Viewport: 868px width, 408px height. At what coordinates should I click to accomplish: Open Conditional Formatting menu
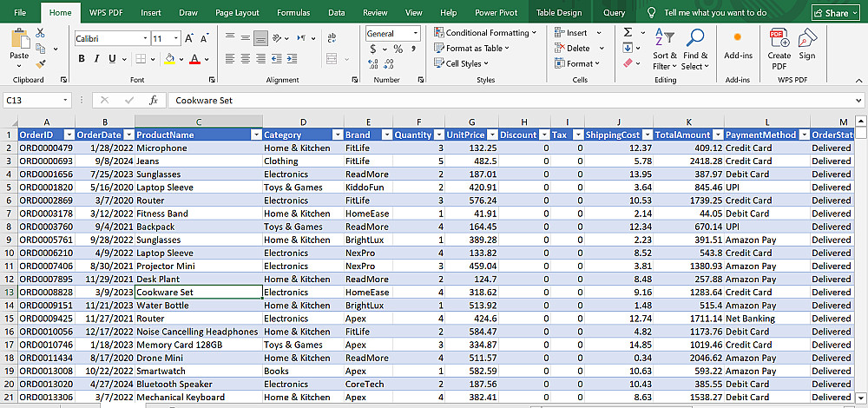tap(485, 33)
